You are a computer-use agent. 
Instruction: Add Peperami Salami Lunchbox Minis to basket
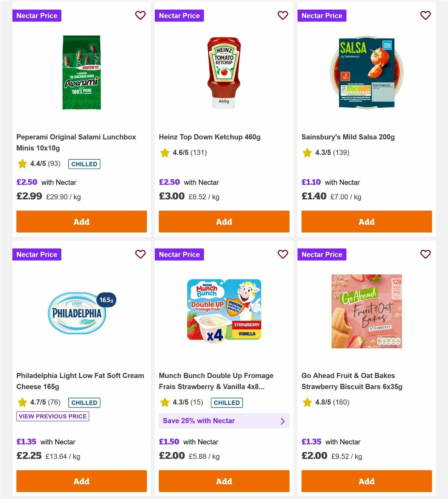(81, 221)
